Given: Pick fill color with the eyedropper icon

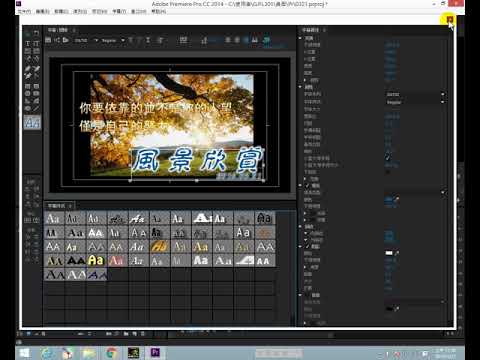Looking at the screenshot, I should pyautogui.click(x=396, y=199).
